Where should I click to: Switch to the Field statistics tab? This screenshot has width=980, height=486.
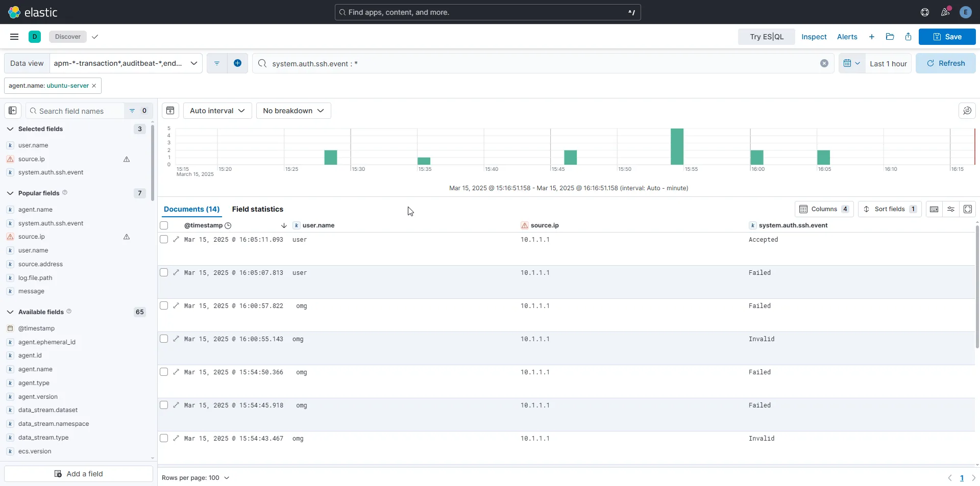coord(257,209)
